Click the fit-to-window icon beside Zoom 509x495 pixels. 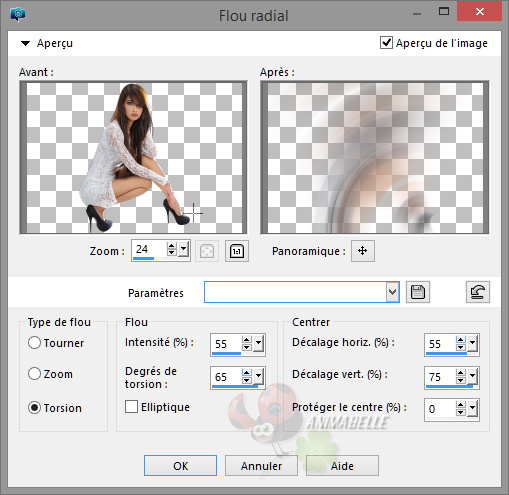tap(207, 251)
